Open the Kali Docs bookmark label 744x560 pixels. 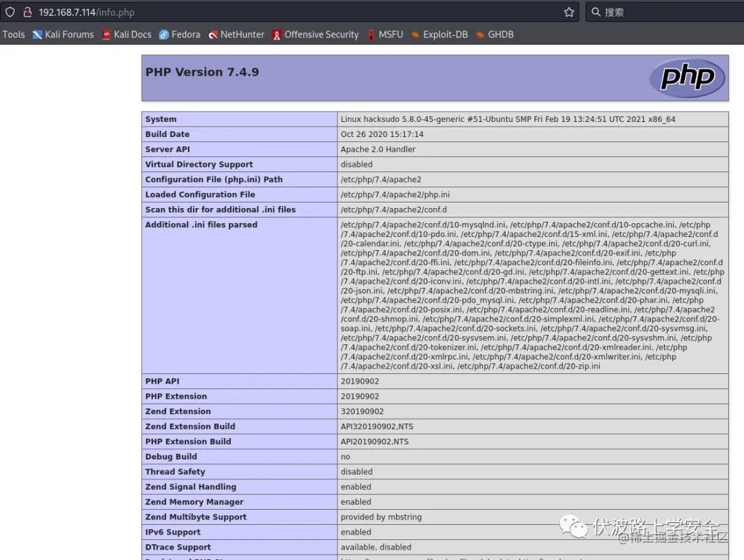[132, 34]
